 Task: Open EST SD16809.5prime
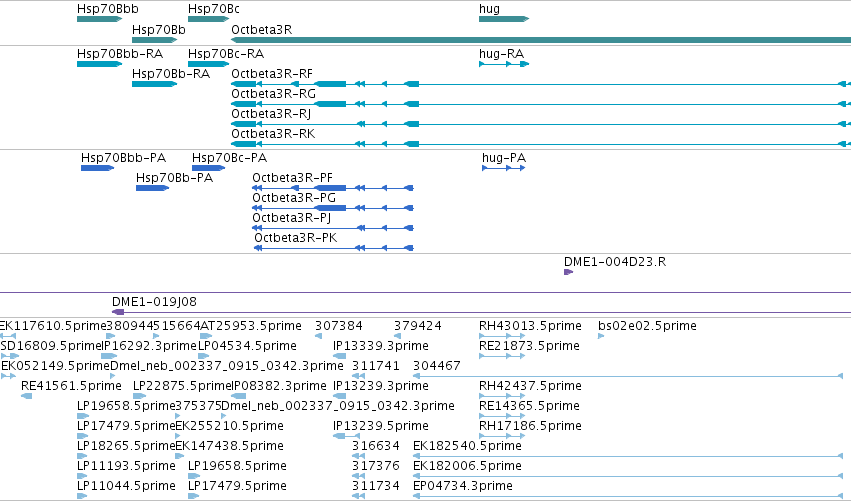[x=51, y=346]
